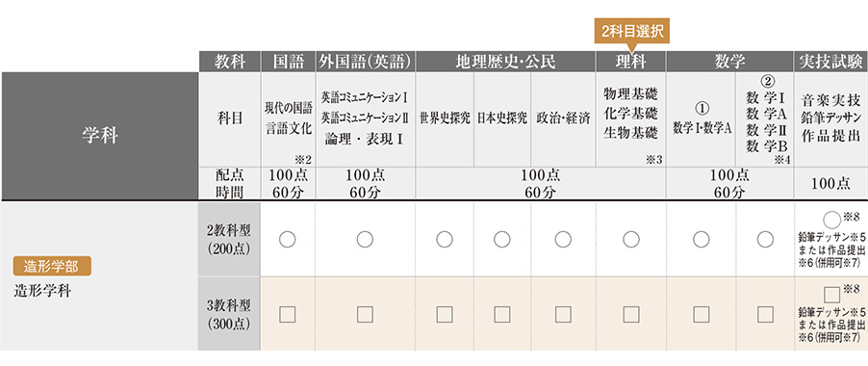The height and width of the screenshot is (366, 868).
Task: Check the 実技試験 square box in 3教科型 row
Action: click(x=832, y=294)
